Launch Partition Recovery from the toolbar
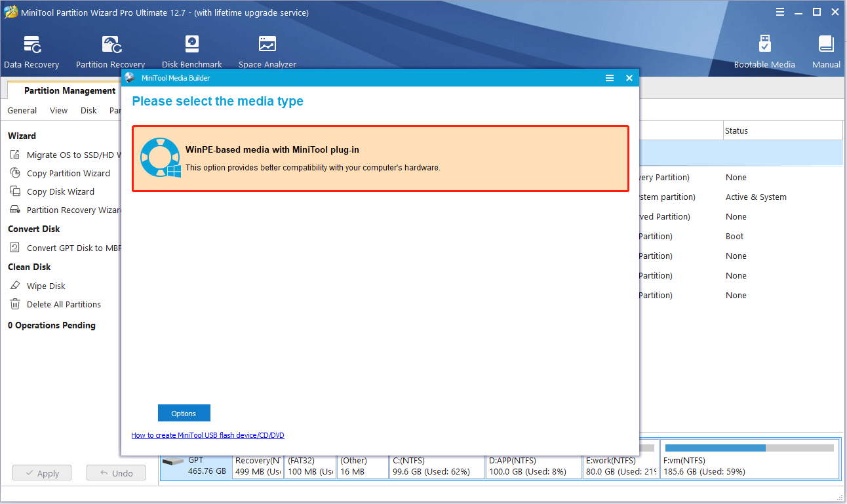The height and width of the screenshot is (504, 847). click(109, 49)
